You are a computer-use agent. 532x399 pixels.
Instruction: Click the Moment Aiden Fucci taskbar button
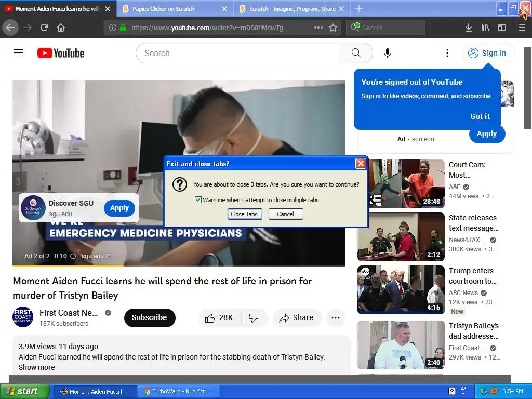click(96, 392)
